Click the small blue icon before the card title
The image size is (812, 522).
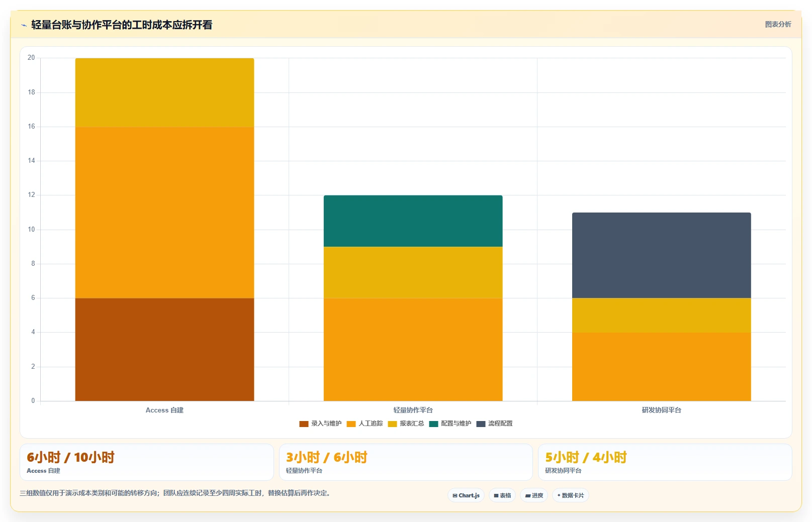[x=24, y=25]
